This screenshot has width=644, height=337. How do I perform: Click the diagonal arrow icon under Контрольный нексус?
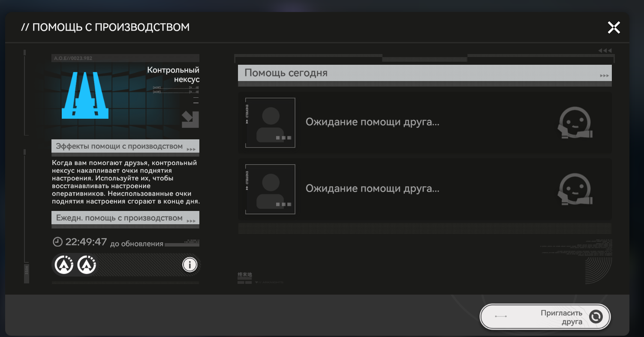point(190,120)
